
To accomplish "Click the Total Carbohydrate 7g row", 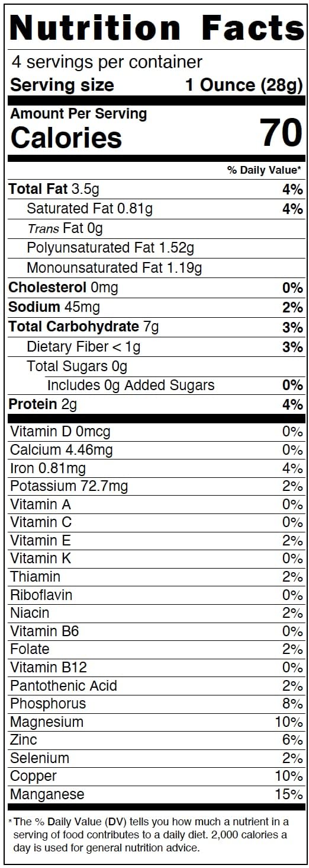I will point(156,327).
